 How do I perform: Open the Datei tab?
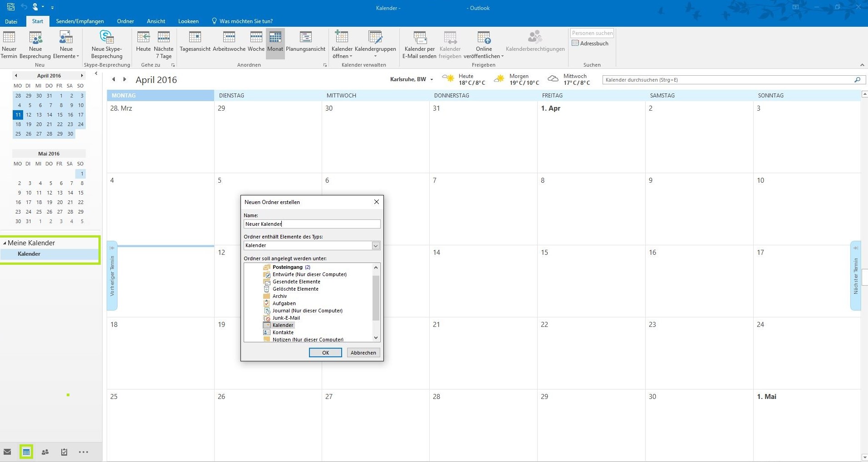point(11,21)
